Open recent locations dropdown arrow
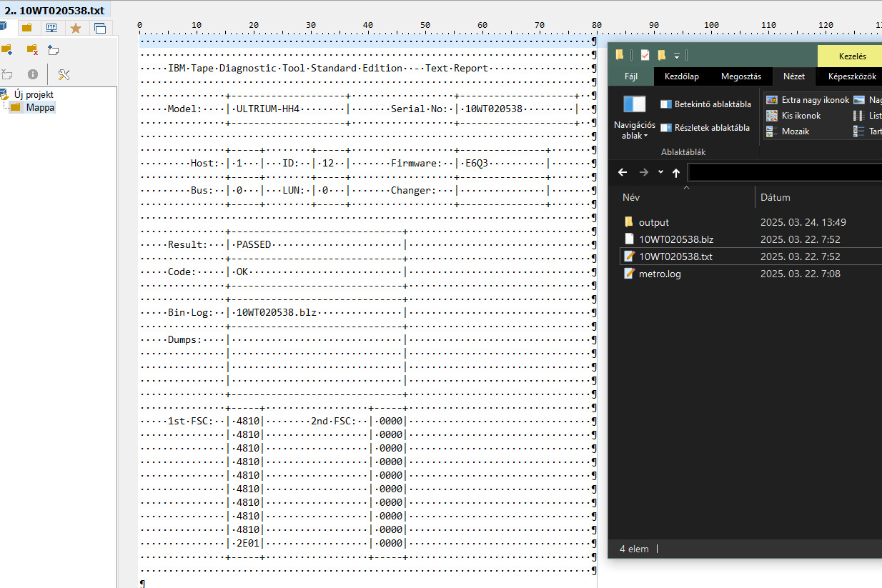Viewport: 882px width, 588px height. coord(660,172)
